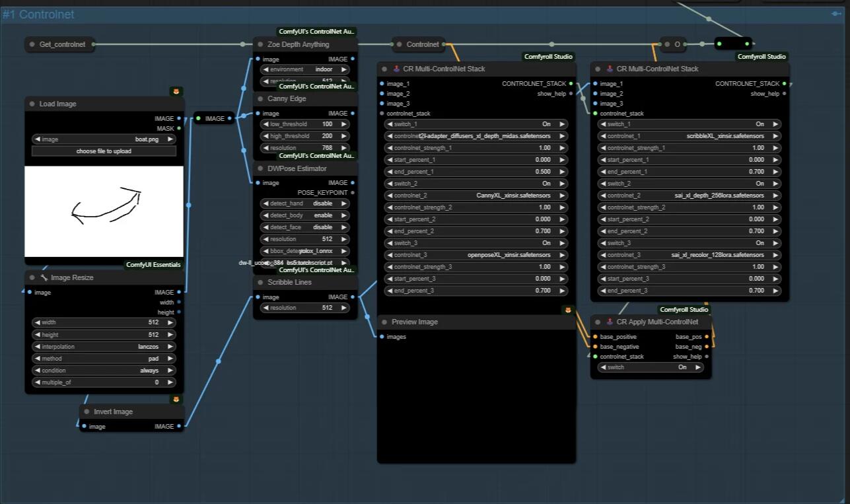This screenshot has height=504, width=850.
Task: Increase the high_threshold value in Canny Edge
Action: 343,135
